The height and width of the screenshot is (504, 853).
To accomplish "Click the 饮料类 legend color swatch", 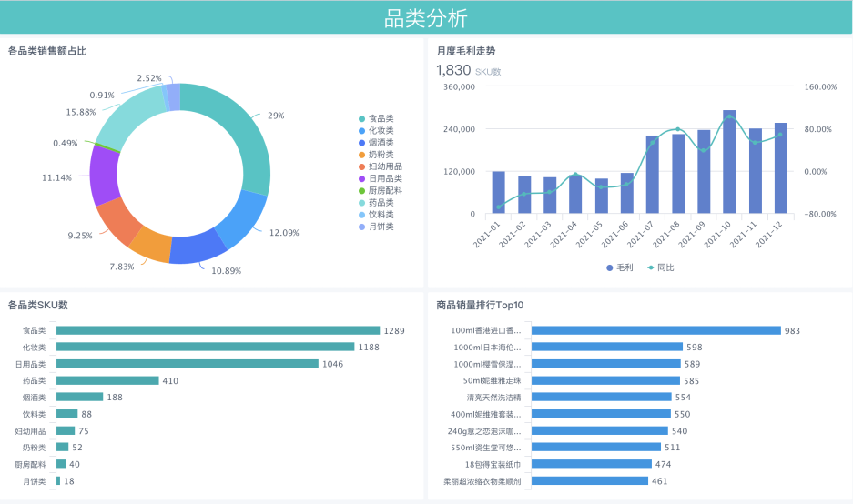I will coord(361,214).
